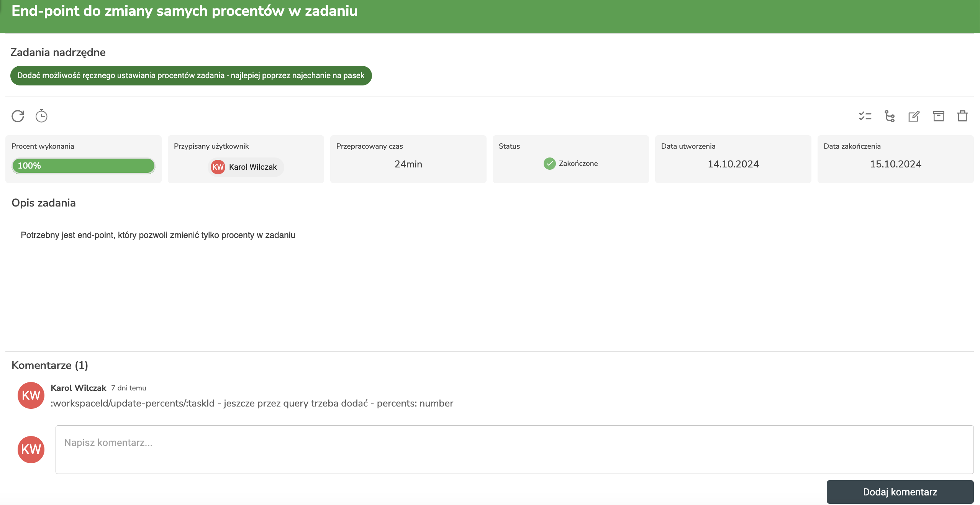Click the Data zakończenia 15.10.2024 date

point(895,164)
